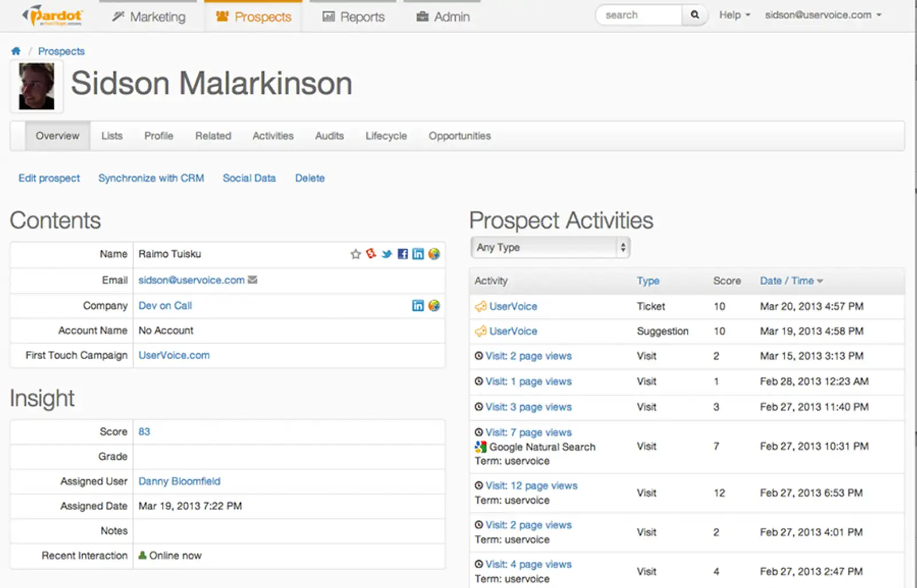Image resolution: width=917 pixels, height=588 pixels.
Task: Click the No Account text
Action: tap(166, 331)
